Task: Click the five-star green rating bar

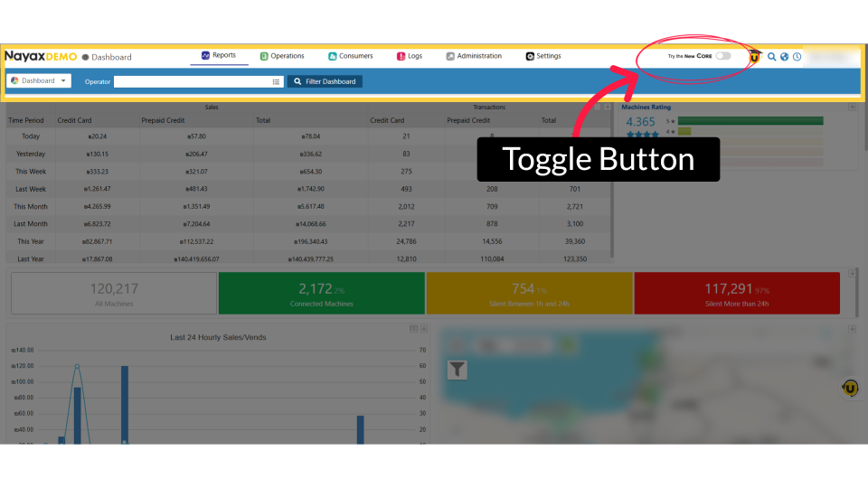Action: (x=750, y=120)
